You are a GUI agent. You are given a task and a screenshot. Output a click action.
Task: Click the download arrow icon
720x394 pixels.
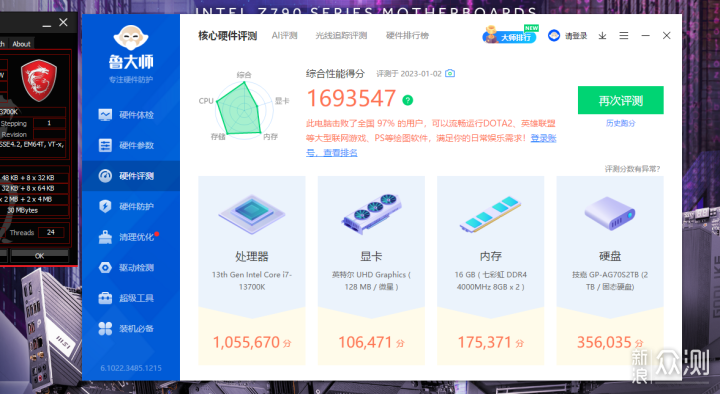point(602,36)
